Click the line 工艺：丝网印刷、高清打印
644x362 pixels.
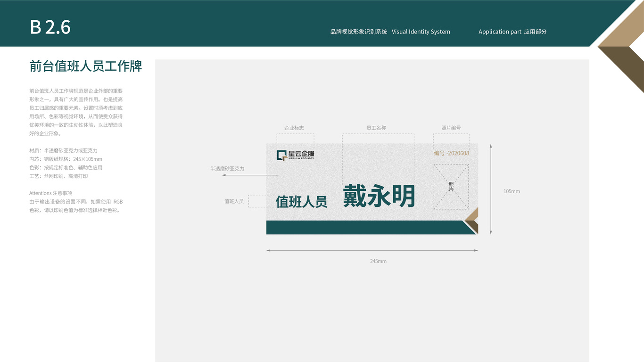click(58, 176)
